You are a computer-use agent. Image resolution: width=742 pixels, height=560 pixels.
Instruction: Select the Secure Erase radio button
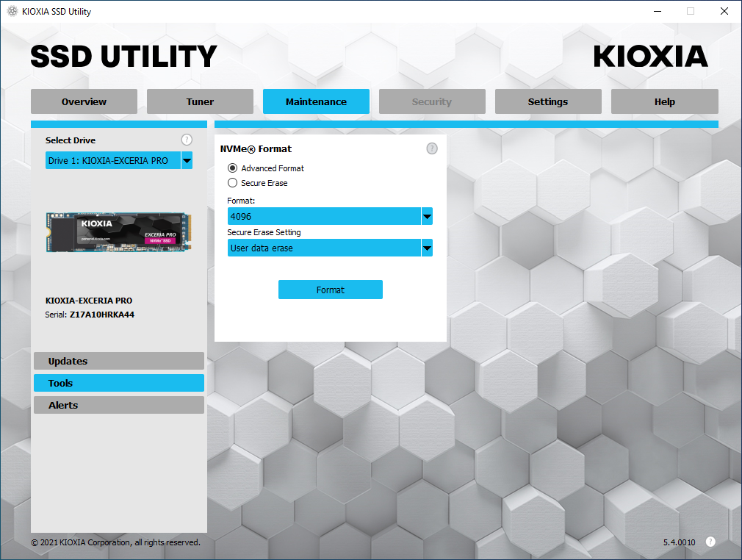coord(232,183)
